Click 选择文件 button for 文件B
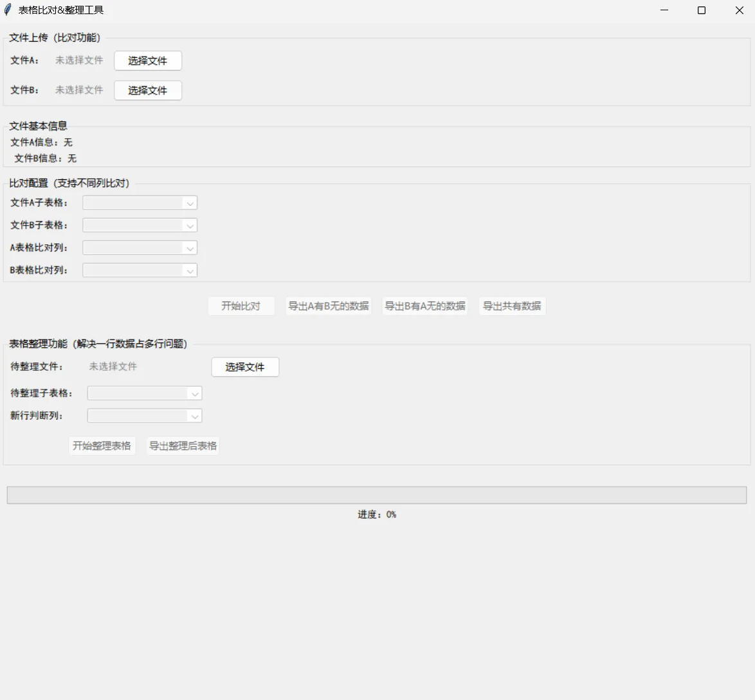 (x=148, y=91)
